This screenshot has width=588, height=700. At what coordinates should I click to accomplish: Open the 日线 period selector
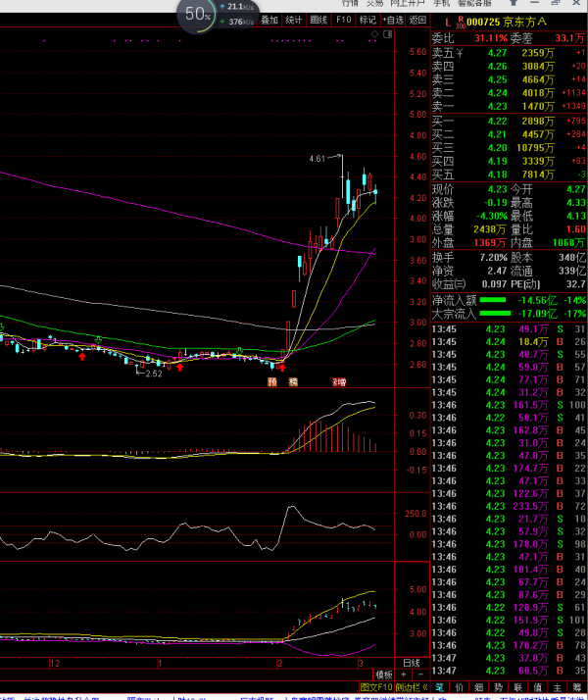point(412,663)
